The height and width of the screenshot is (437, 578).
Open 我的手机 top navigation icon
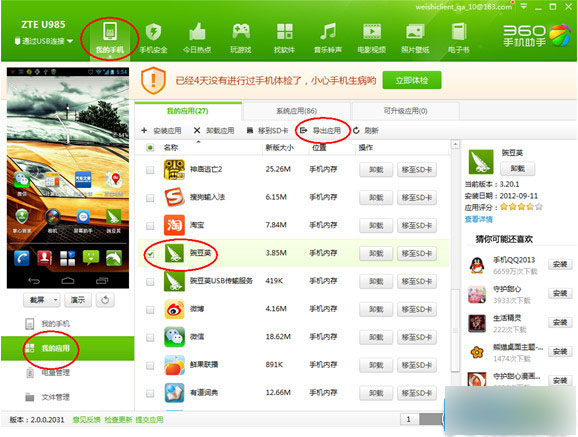(110, 38)
